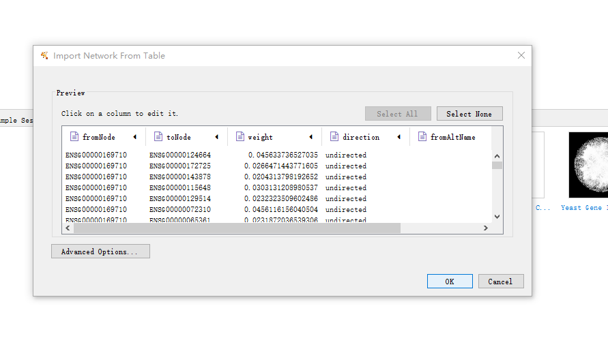Expand the weight column options arrow
Screen dimensions: 608x364
click(310, 137)
